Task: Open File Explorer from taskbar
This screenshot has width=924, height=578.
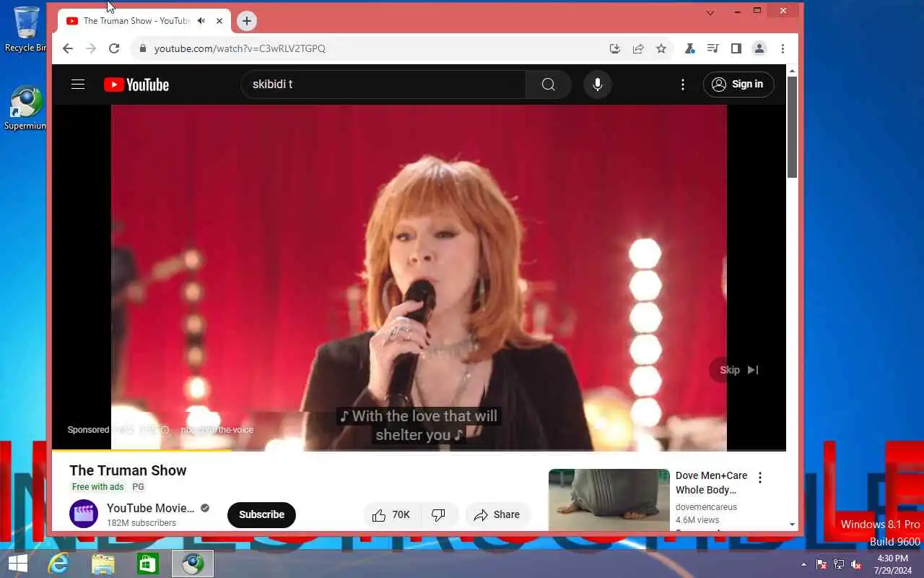Action: (x=103, y=564)
